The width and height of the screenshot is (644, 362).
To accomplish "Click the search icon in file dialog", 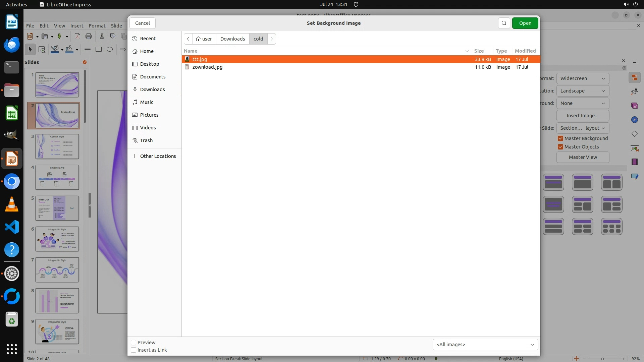I will 504,23.
